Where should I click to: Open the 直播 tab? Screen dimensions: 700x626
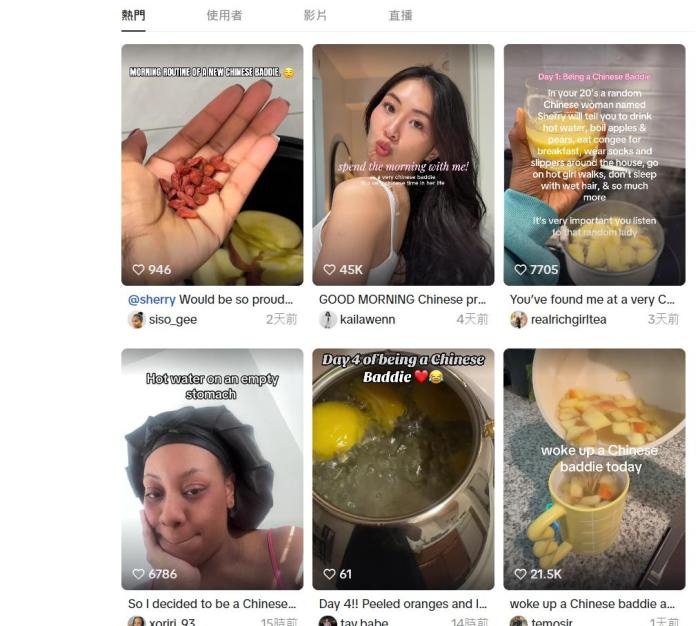(400, 16)
